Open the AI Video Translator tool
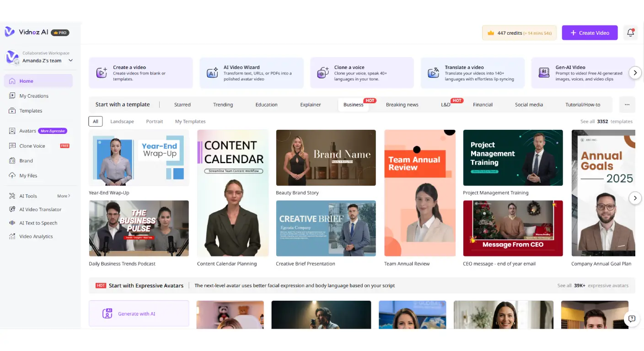 point(40,209)
